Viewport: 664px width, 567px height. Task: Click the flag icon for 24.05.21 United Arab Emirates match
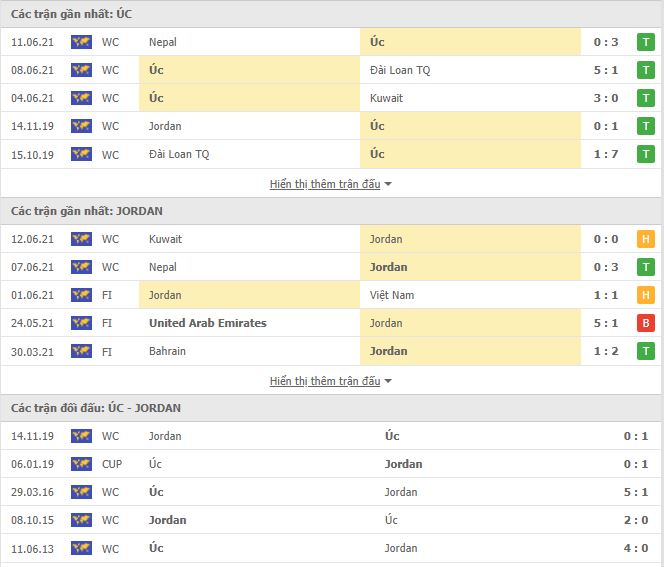81,323
